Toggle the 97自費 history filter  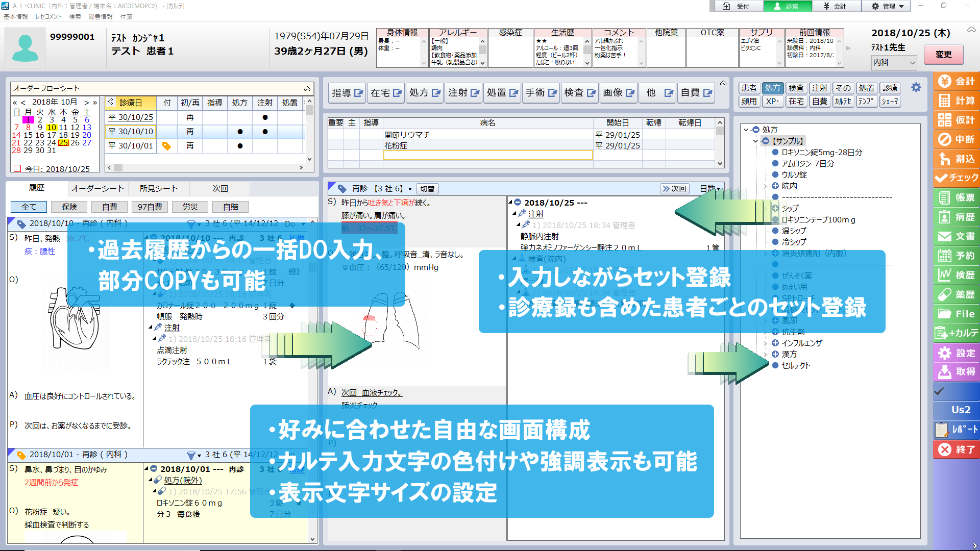point(150,207)
